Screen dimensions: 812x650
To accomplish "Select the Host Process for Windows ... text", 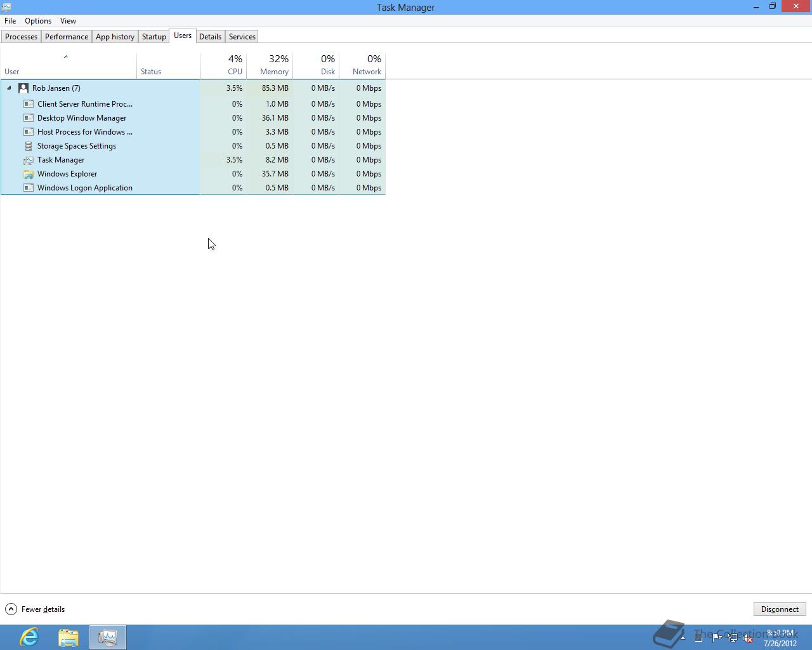I will (x=85, y=132).
